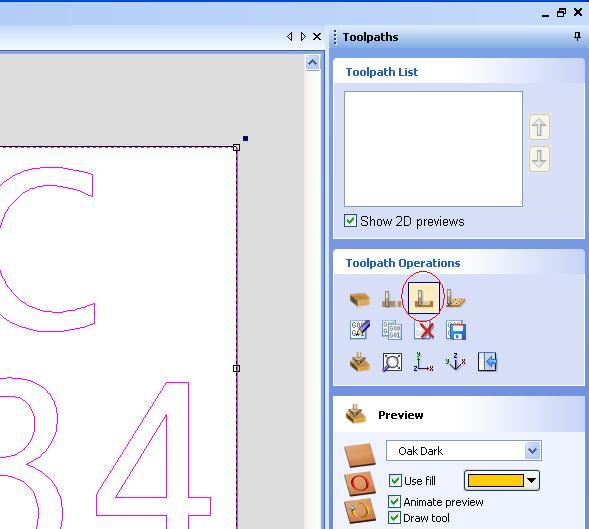Toggle Show 2D previews checkbox
Screen dimensions: 589x529
tap(350, 221)
